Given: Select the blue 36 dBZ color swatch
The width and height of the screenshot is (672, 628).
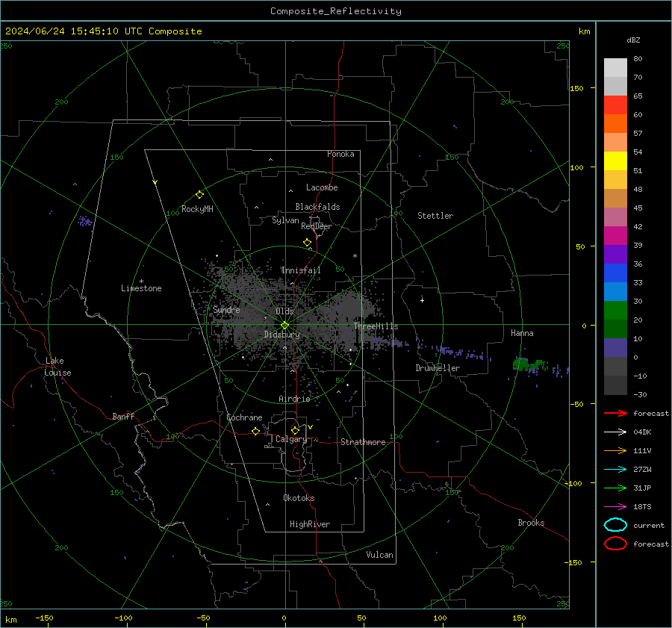Looking at the screenshot, I should click(x=615, y=273).
